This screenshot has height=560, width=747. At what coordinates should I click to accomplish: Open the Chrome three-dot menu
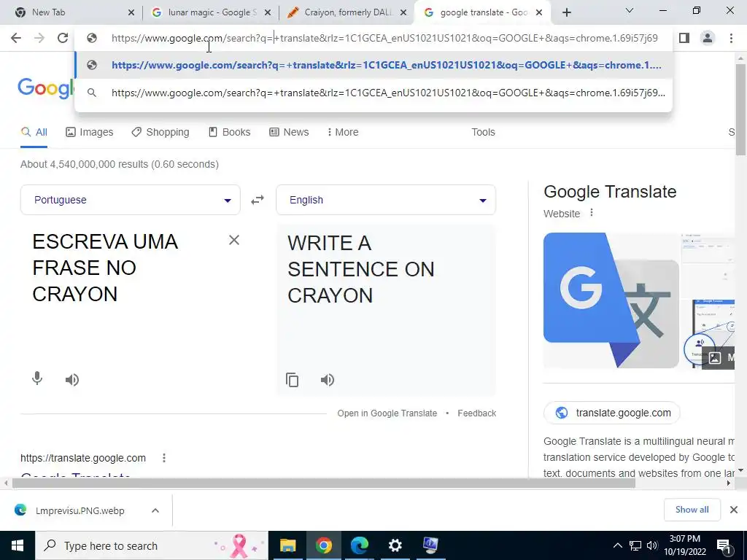coord(731,38)
